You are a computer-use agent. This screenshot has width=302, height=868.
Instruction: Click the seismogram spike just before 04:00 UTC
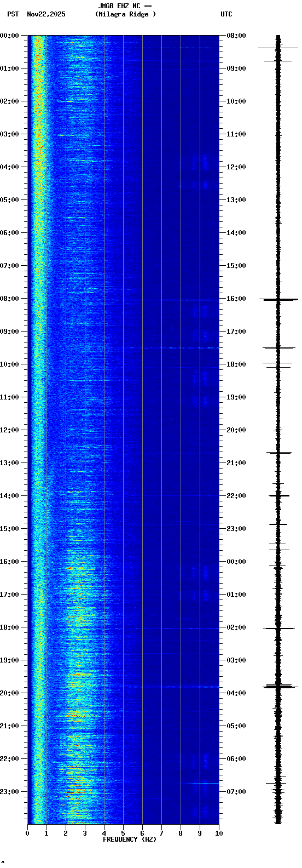(280, 686)
